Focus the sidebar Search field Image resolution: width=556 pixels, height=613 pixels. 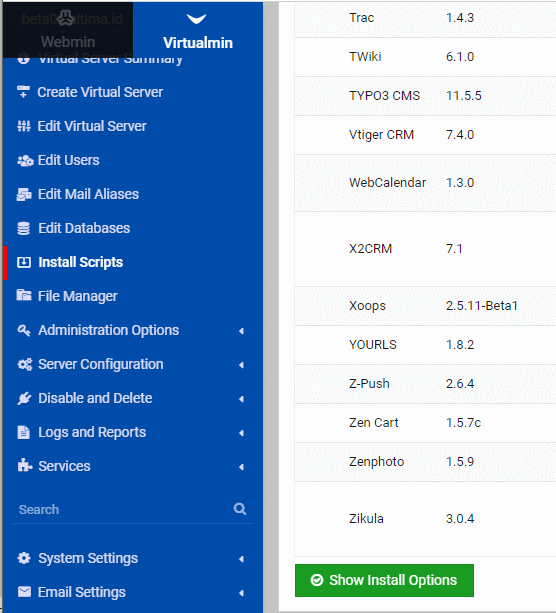point(123,509)
